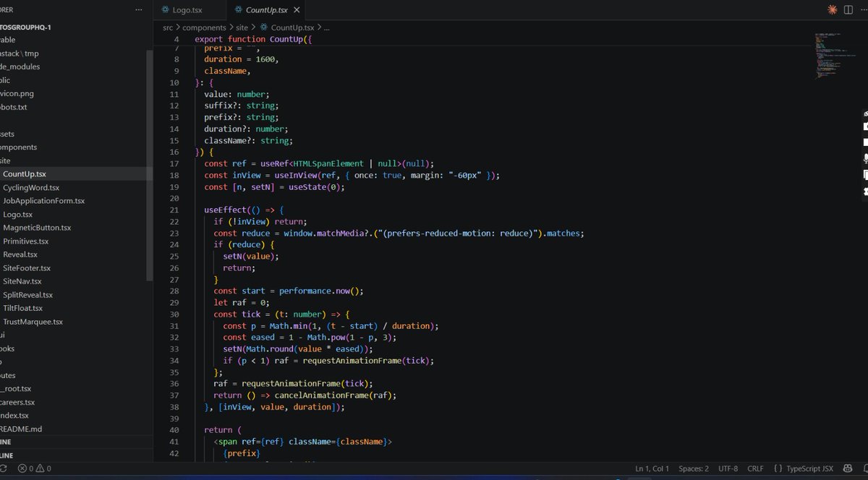This screenshot has width=868, height=480.
Task: Click '{prefix}' on line 42
Action: (x=241, y=453)
